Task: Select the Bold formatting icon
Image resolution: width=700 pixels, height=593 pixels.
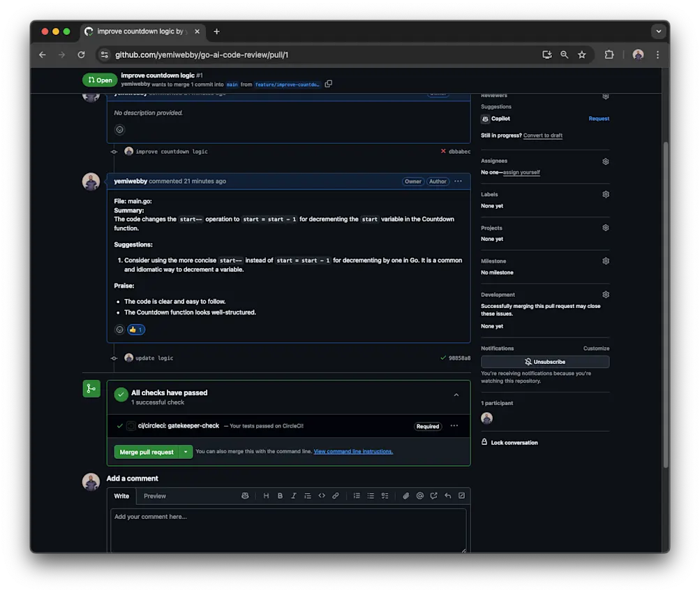Action: (280, 495)
